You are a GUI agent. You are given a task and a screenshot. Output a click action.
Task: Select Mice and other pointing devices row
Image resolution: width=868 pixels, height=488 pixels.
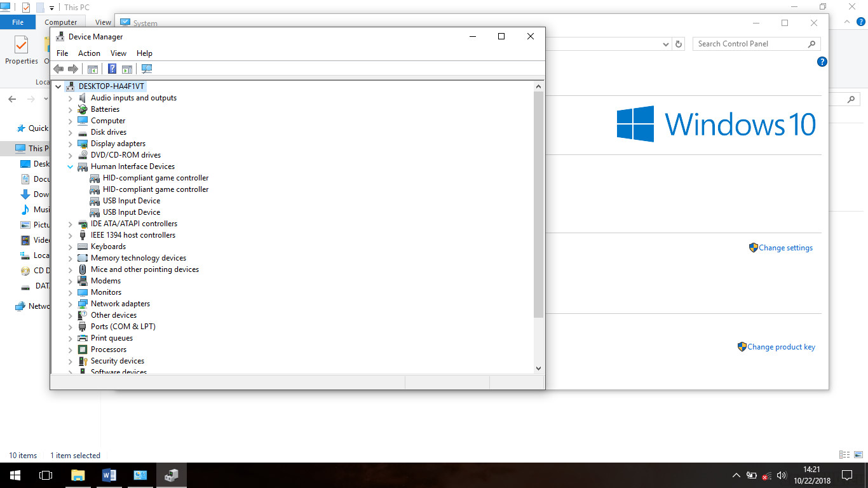[x=144, y=269]
